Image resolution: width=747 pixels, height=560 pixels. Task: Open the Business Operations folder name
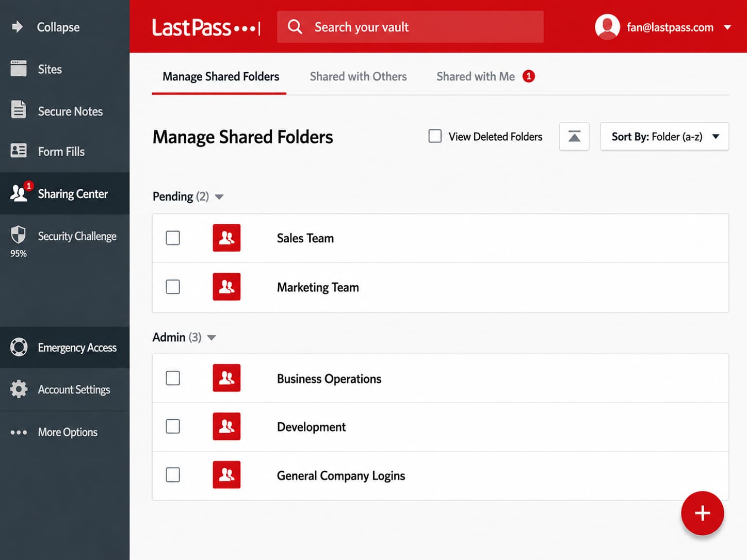coord(329,379)
